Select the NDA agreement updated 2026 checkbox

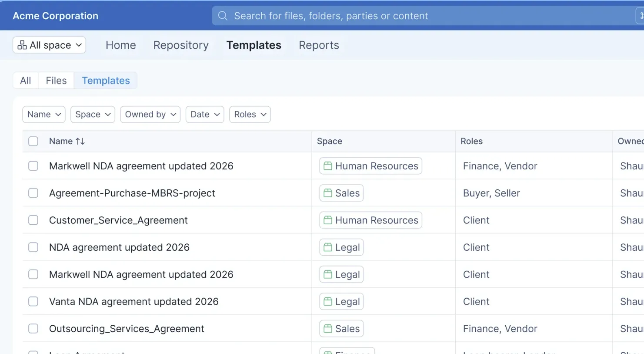click(x=33, y=247)
